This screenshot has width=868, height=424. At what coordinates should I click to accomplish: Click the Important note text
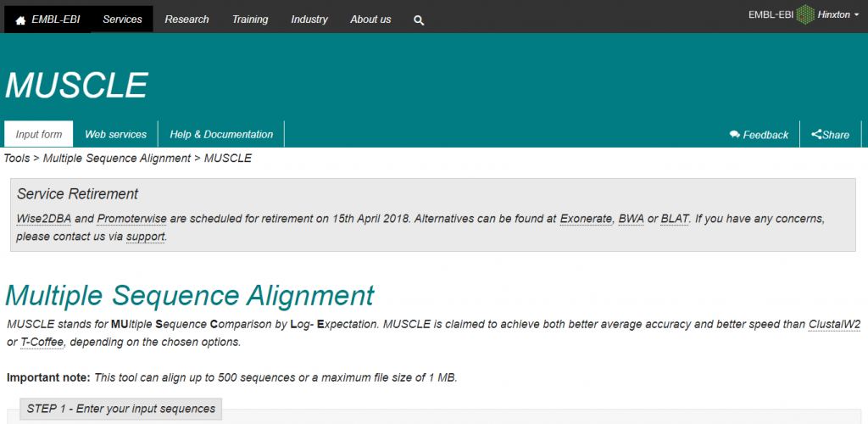click(x=48, y=378)
